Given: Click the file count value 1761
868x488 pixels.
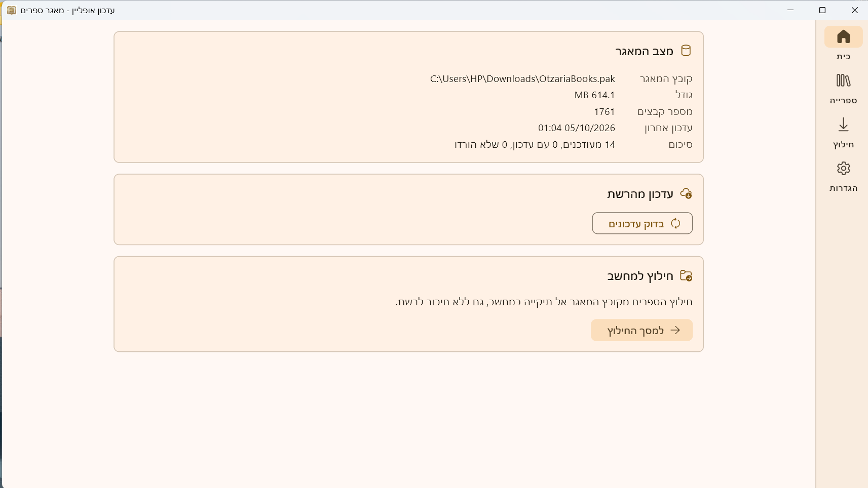Looking at the screenshot, I should point(604,111).
